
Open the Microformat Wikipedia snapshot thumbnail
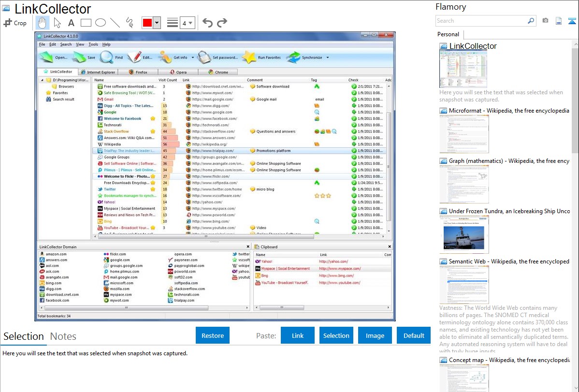click(464, 134)
